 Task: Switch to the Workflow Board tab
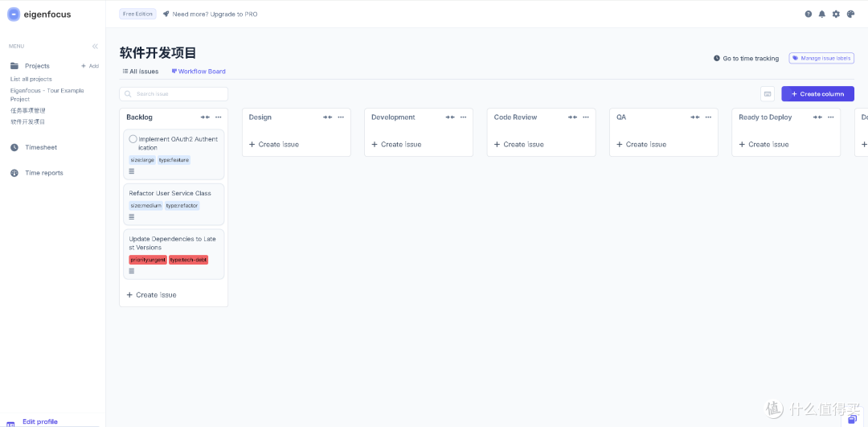[x=199, y=72]
